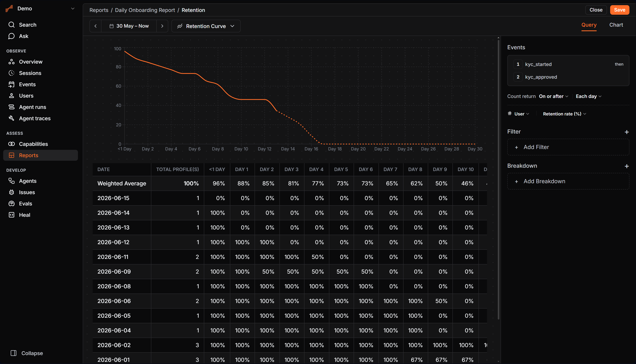Click the DAY 5 column header
This screenshot has width=636, height=364.
[341, 169]
